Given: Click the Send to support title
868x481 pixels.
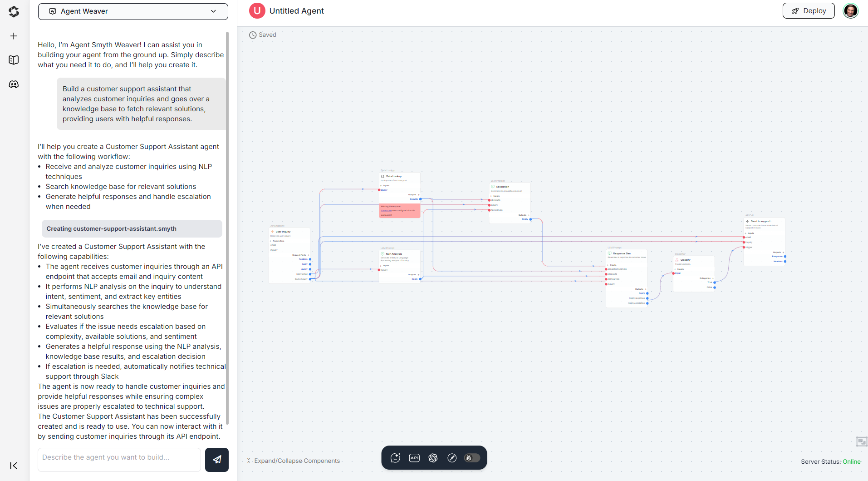Looking at the screenshot, I should 760,221.
